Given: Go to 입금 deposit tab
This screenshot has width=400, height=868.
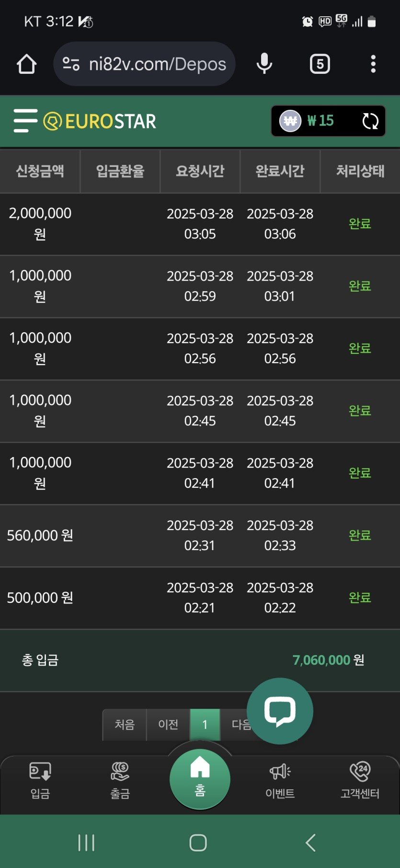Looking at the screenshot, I should tap(40, 780).
